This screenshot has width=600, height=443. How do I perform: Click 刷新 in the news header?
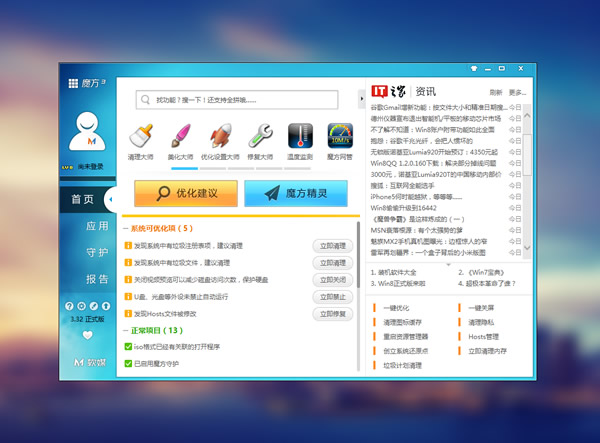click(x=496, y=92)
